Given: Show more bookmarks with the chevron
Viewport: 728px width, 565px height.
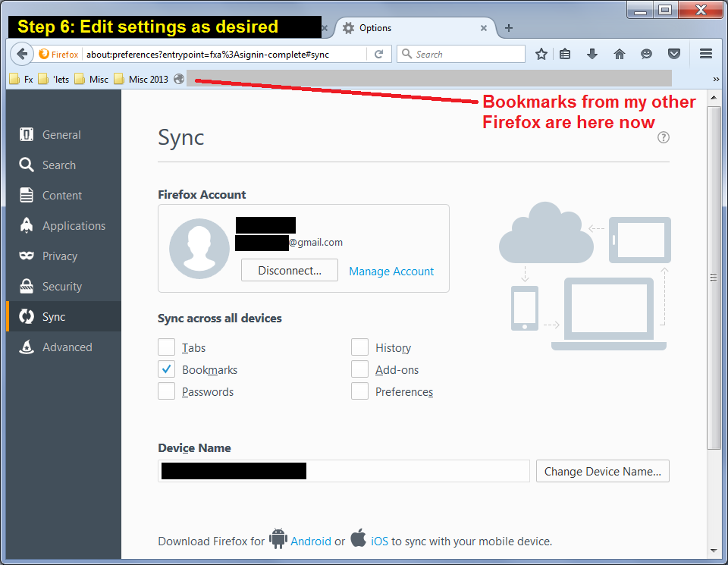Looking at the screenshot, I should [x=715, y=80].
